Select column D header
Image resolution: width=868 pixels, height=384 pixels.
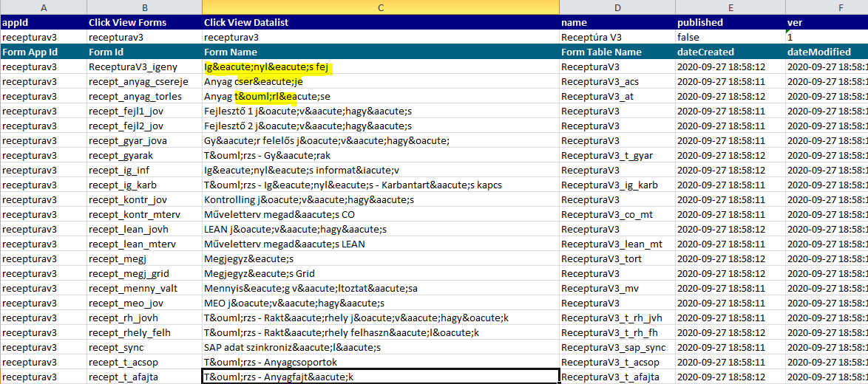click(x=617, y=7)
